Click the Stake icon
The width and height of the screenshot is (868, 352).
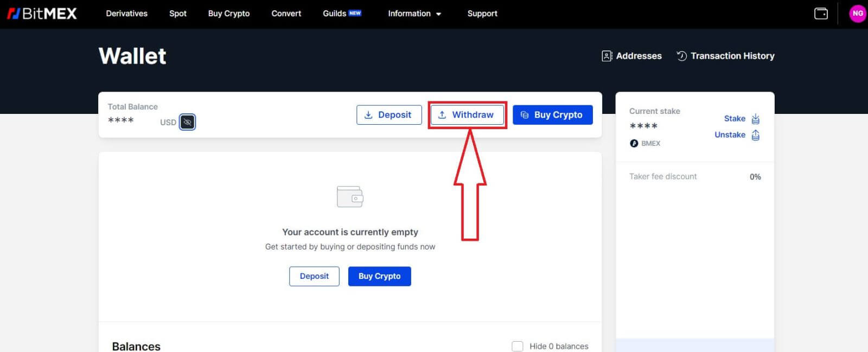pyautogui.click(x=755, y=119)
